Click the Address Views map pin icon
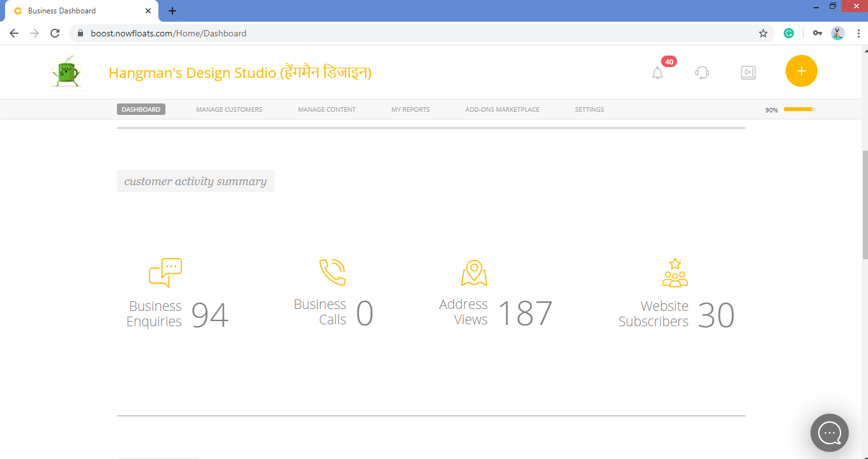 tap(474, 273)
